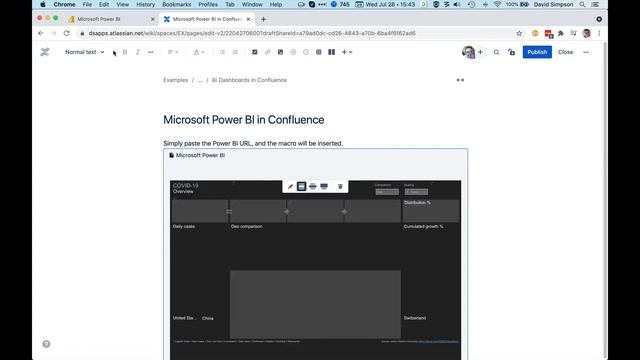The image size is (640, 360).
Task: Insert a table from the toolbar
Action: coord(319,52)
